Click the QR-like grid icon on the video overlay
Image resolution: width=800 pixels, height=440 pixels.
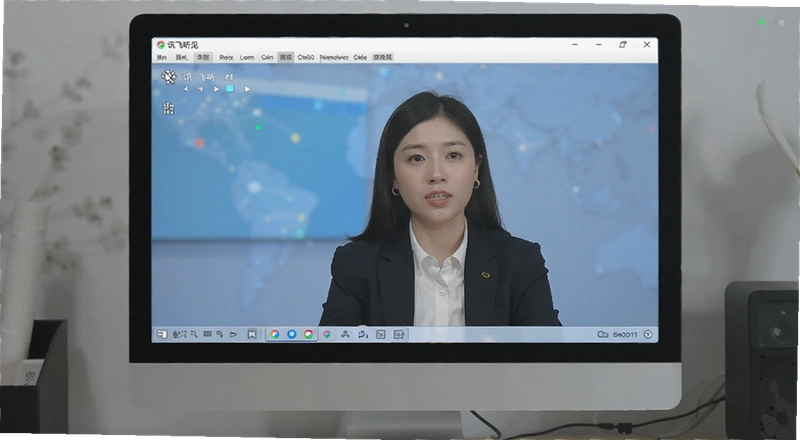coord(169,108)
